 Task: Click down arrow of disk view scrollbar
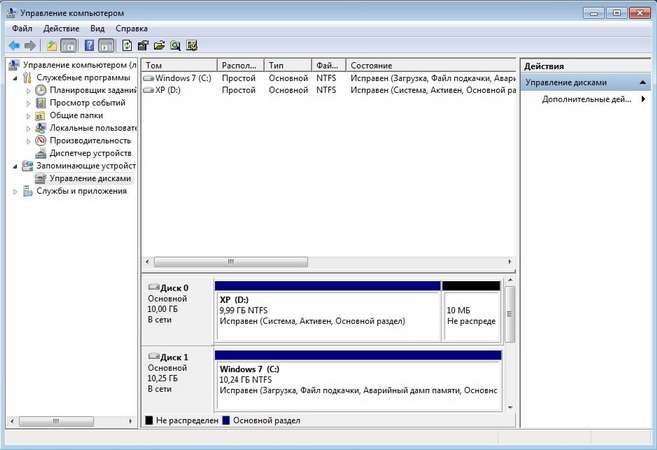click(x=510, y=407)
